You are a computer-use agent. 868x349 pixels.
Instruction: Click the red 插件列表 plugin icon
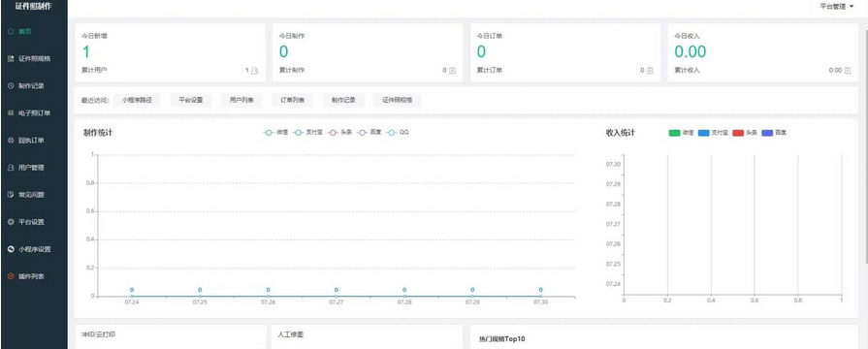tap(11, 276)
